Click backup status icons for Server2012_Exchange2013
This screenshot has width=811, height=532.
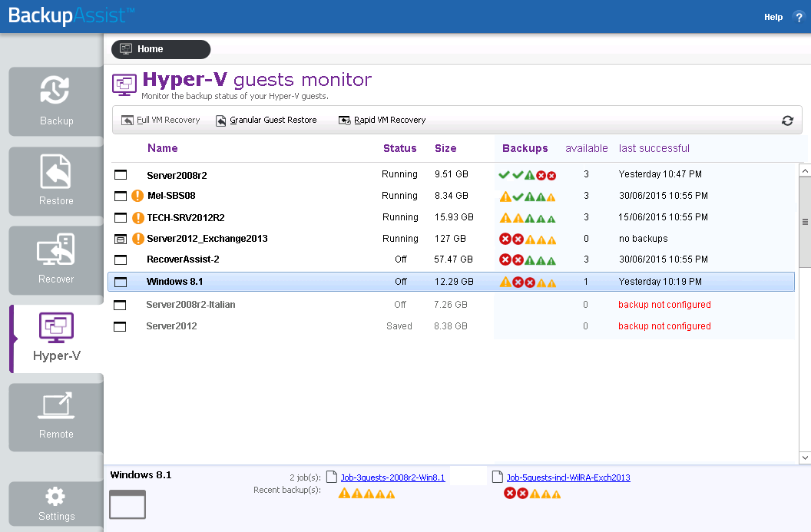pyautogui.click(x=527, y=240)
